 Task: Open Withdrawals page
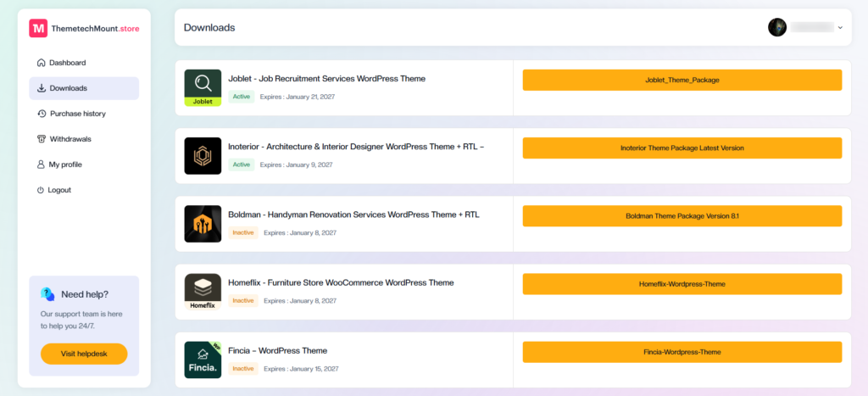click(x=84, y=139)
